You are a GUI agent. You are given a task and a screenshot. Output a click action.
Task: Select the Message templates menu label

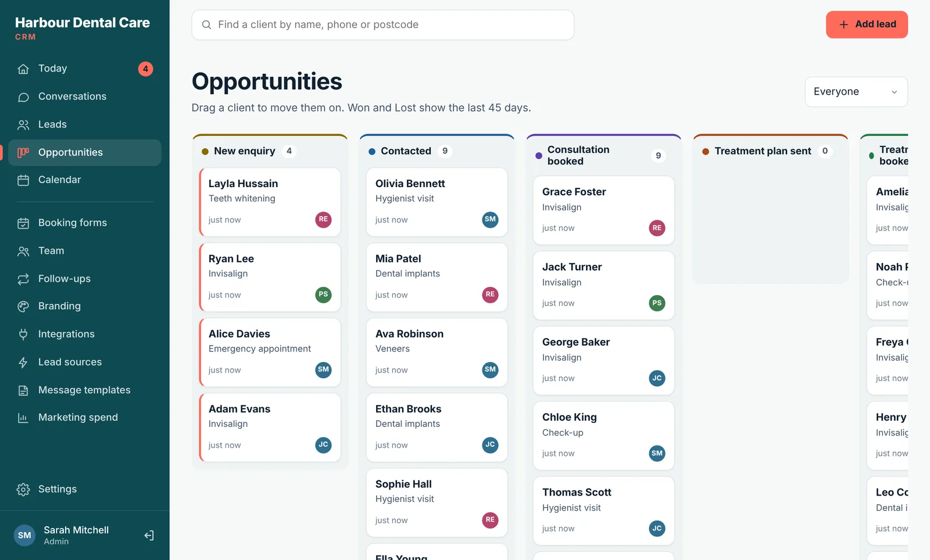click(x=84, y=390)
